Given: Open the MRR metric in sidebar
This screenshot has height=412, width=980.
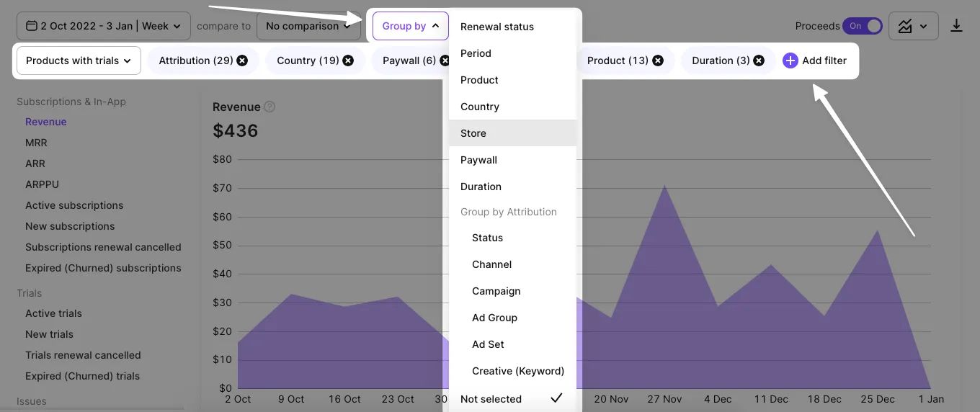Looking at the screenshot, I should (x=36, y=143).
